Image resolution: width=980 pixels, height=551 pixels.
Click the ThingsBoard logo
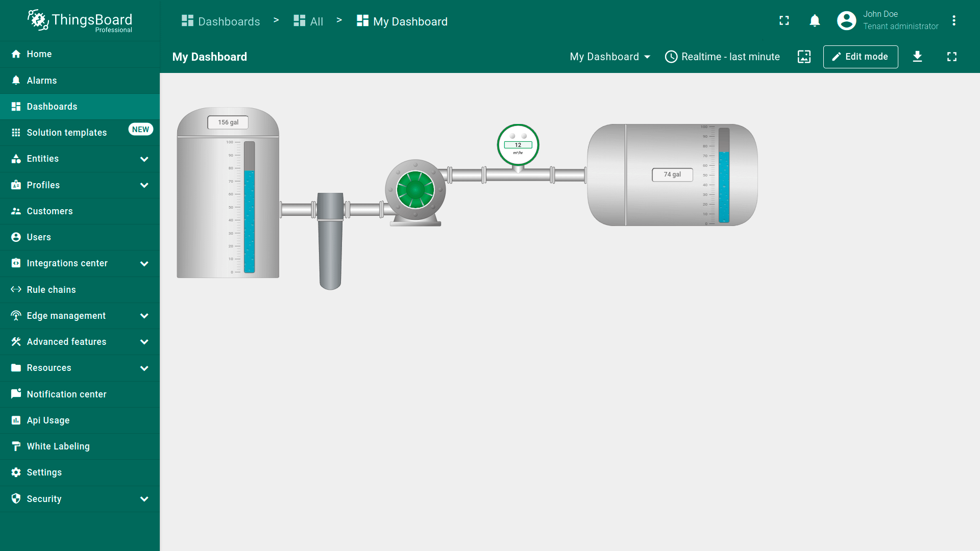pos(80,21)
